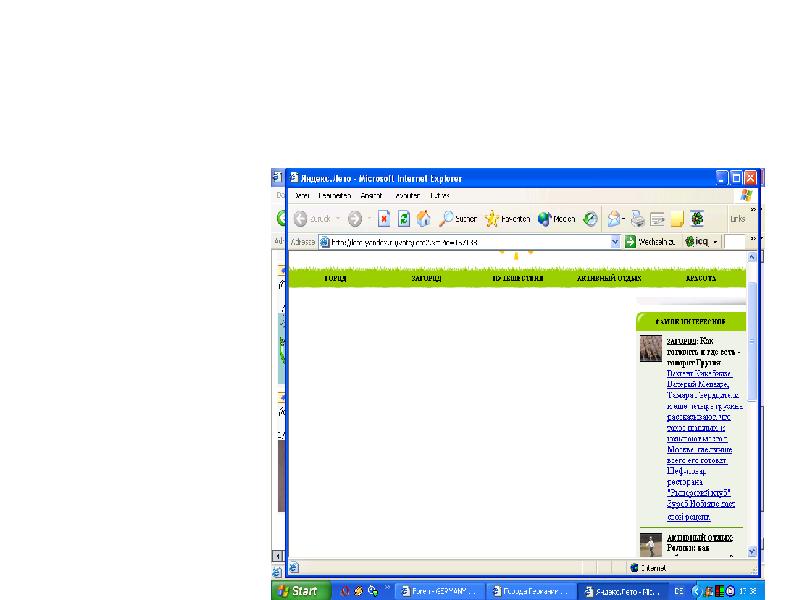Open the ПУТЕШЕСТВИЯ section link
Viewport: 800px width, 600px height.
[517, 279]
